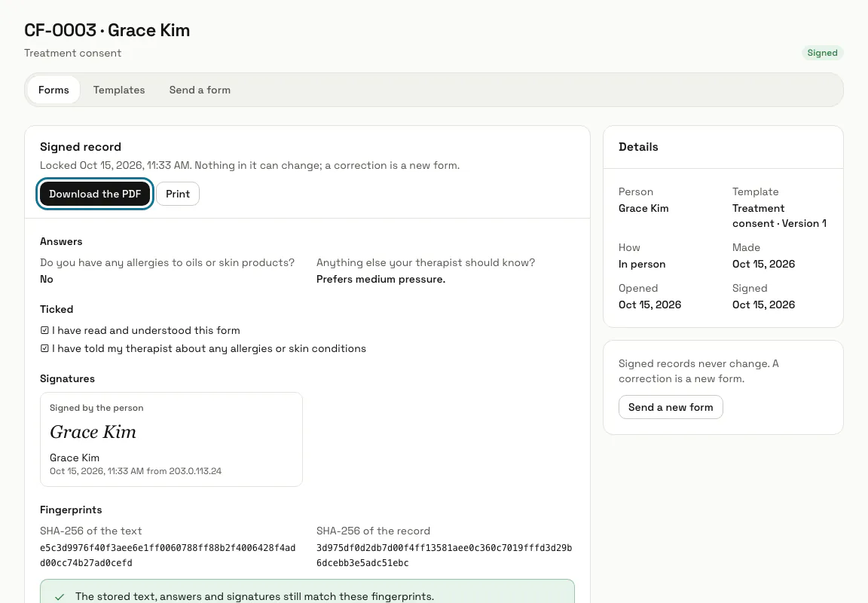Click the heading 'CF-0003 · Grace Kim'
This screenshot has height=603, width=868.
pos(107,30)
